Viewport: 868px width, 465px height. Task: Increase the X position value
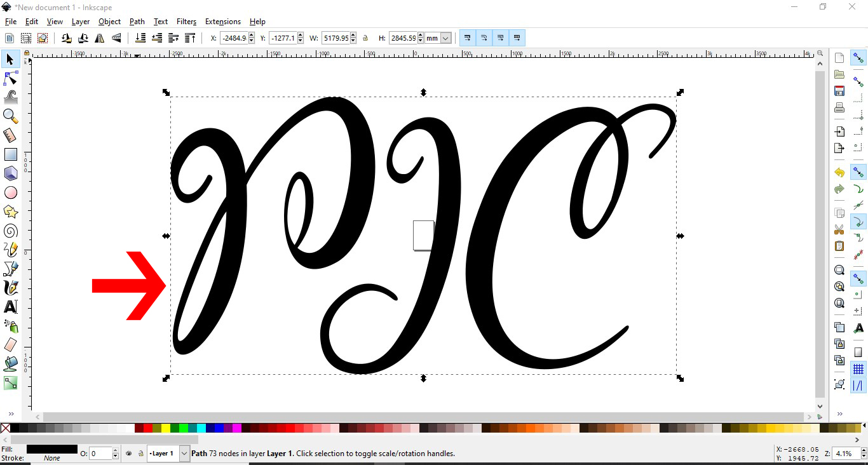tap(252, 36)
